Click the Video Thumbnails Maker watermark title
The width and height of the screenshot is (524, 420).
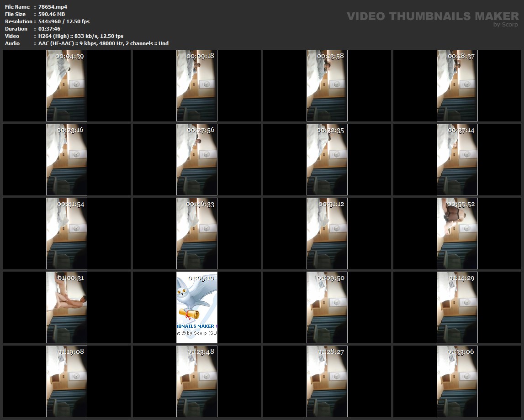(433, 16)
